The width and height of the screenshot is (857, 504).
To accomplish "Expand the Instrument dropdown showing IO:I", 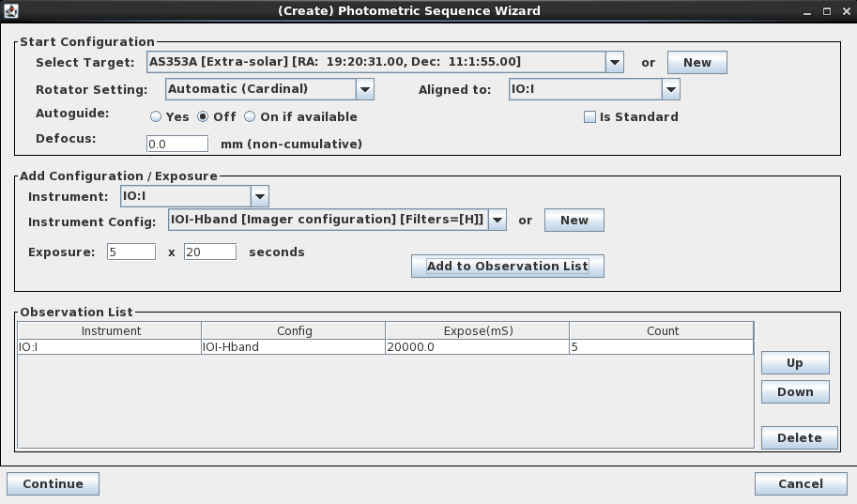I will click(260, 196).
